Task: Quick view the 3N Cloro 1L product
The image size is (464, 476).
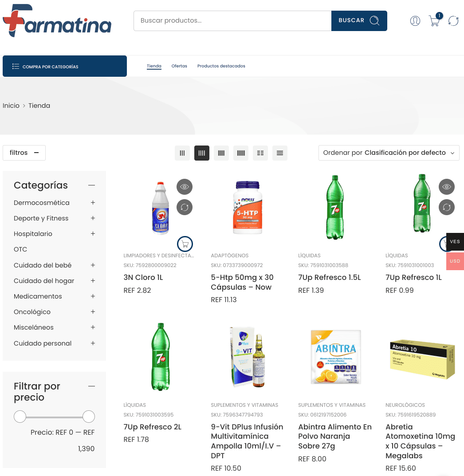Action: tap(185, 187)
